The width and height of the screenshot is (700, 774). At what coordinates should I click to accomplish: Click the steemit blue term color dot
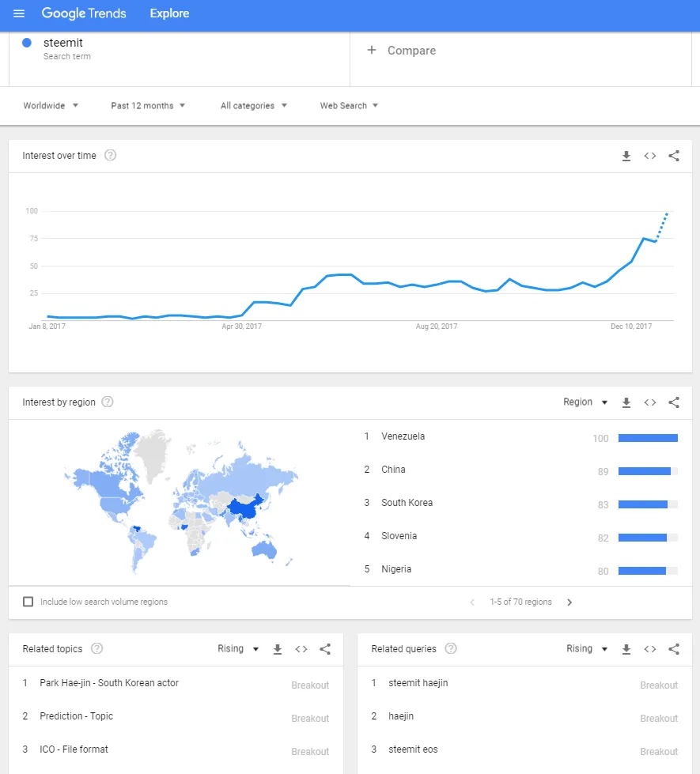point(27,43)
